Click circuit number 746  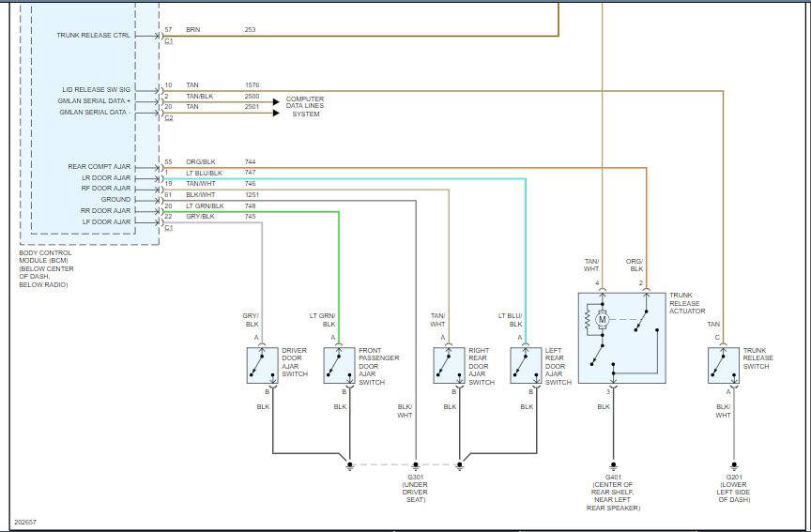251,184
